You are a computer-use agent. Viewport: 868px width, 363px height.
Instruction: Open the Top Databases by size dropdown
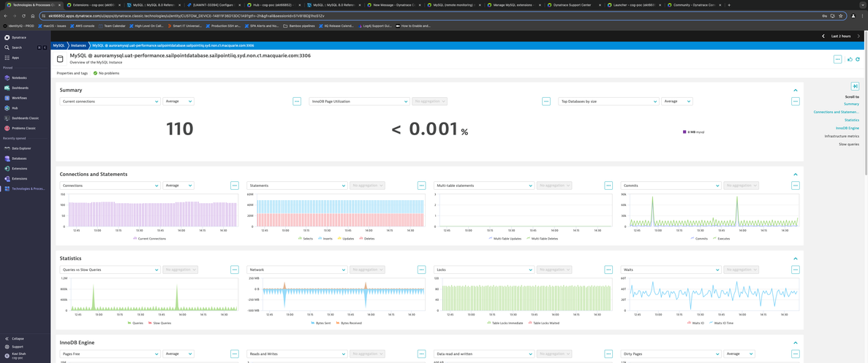(x=608, y=102)
